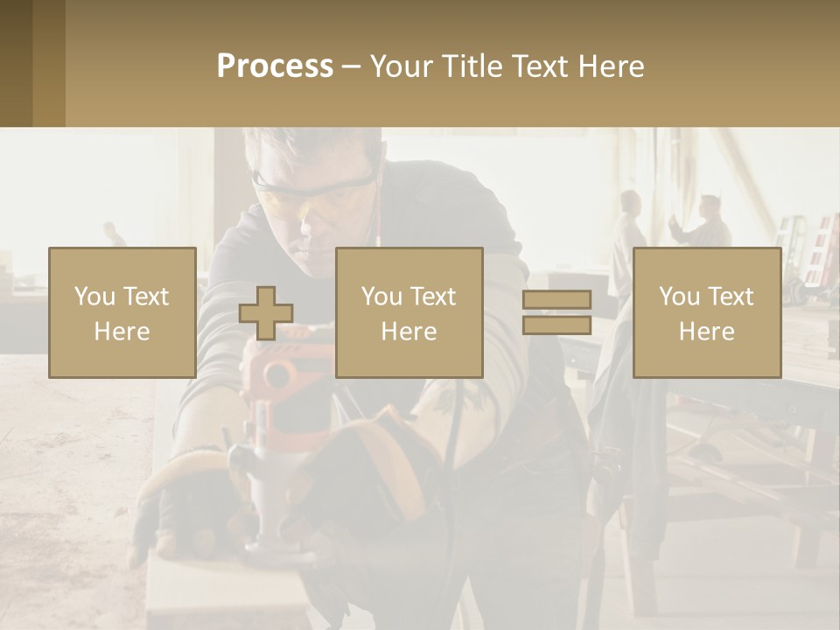This screenshot has height=630, width=840.
Task: Click the plus sign between the boxes
Action: [266, 313]
